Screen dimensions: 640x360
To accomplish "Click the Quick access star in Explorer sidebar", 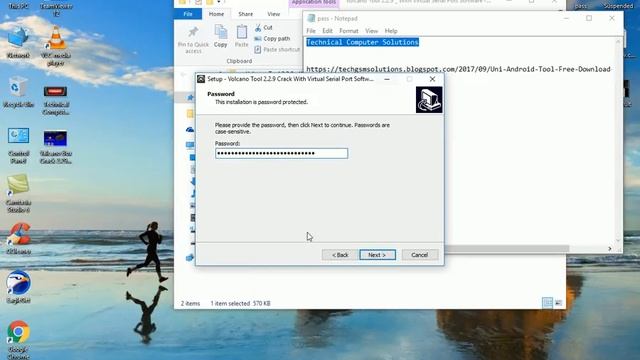I will click(190, 97).
